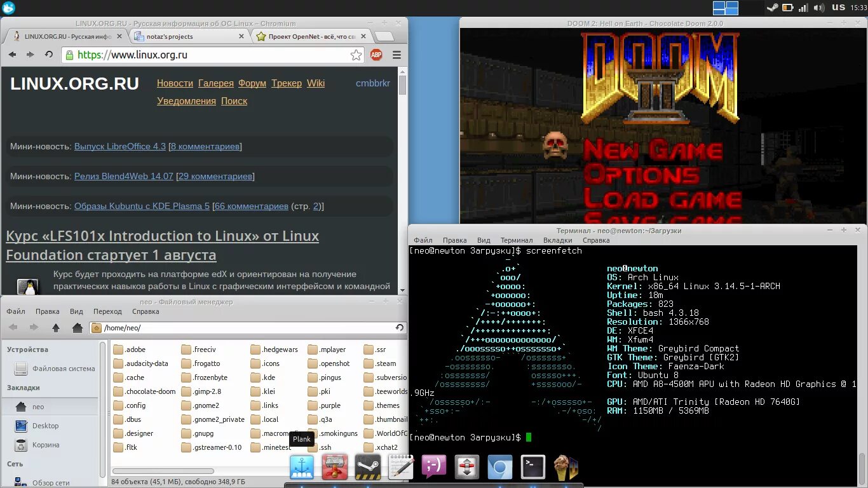
Task: Click the network signal icon in the panel
Action: (x=804, y=8)
